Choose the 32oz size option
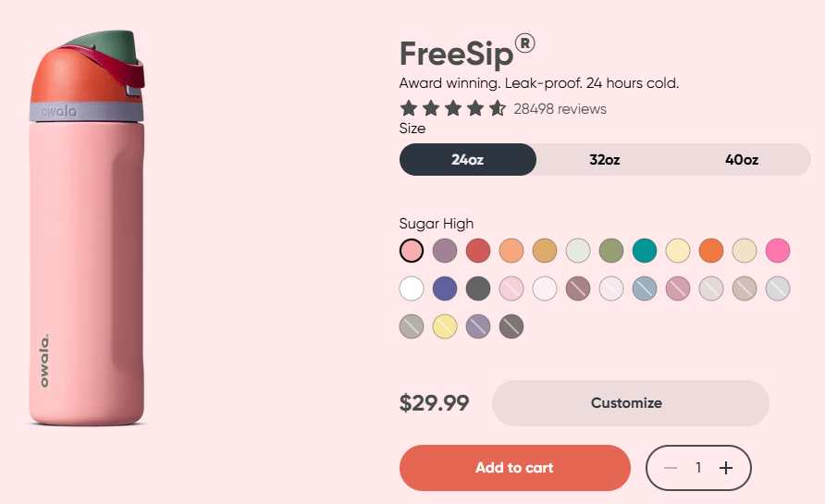Viewport: 825px width, 504px height. pos(604,159)
